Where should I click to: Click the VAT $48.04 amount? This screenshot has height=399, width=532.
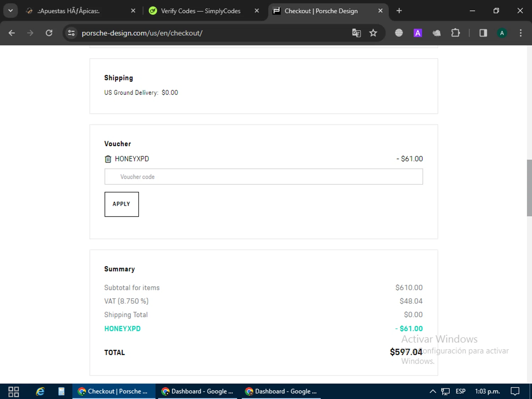pos(411,301)
